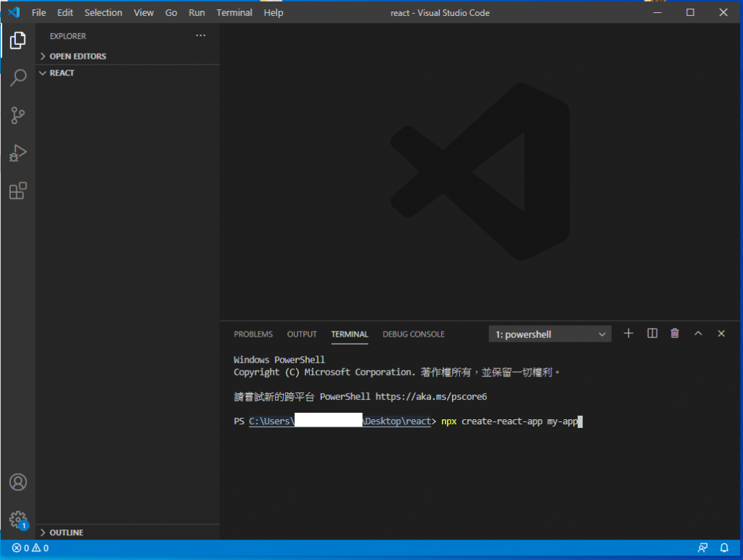Open the Explorer view in the activity bar
The image size is (743, 560).
[18, 41]
